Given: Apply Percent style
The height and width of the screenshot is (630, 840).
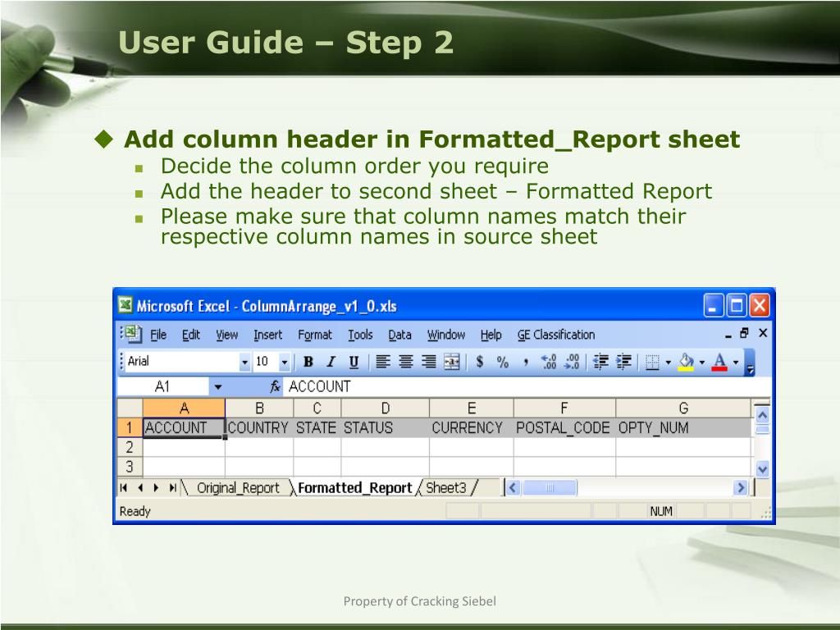Looking at the screenshot, I should (503, 362).
